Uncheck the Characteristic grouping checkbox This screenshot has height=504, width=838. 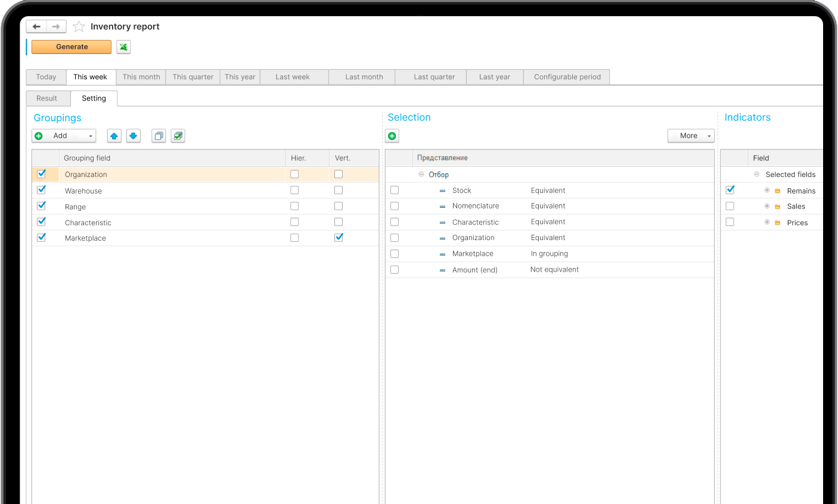[x=41, y=222]
